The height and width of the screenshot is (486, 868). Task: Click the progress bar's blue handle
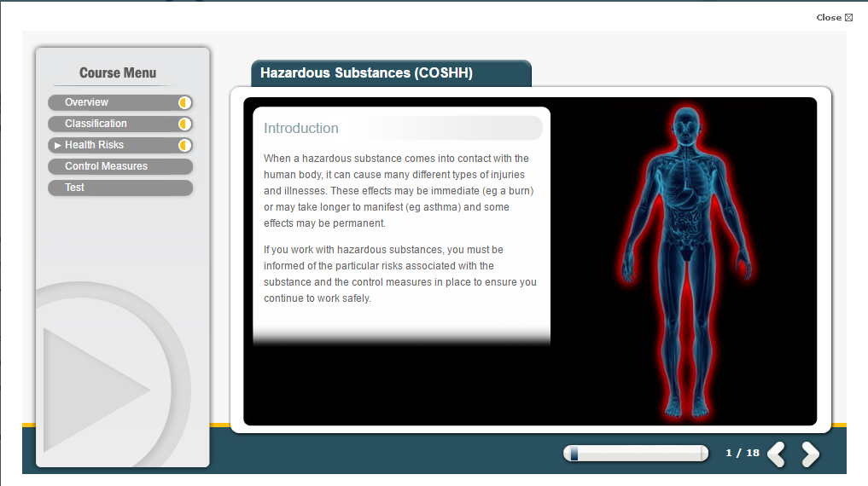click(x=574, y=454)
